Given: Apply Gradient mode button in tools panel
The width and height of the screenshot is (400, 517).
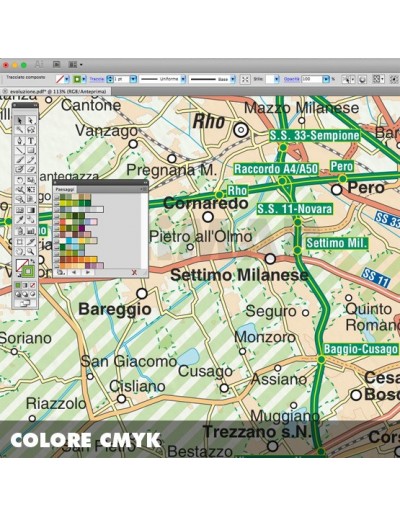Looking at the screenshot, I should click(25, 285).
